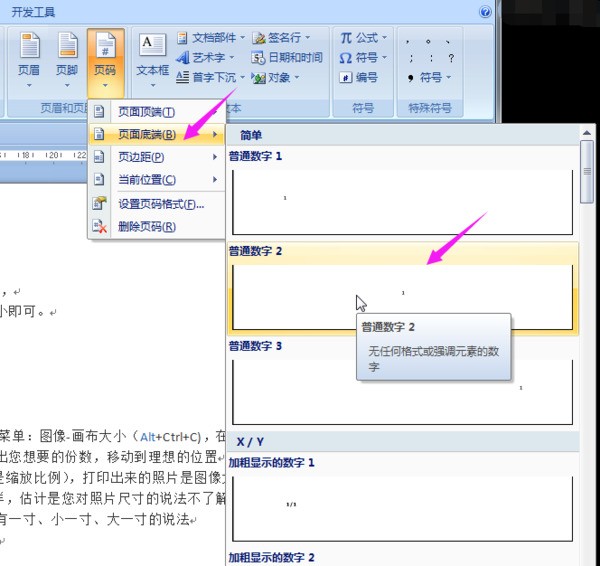The height and width of the screenshot is (566, 600).
Task: Click the 页眉 (Header) icon
Action: click(29, 55)
